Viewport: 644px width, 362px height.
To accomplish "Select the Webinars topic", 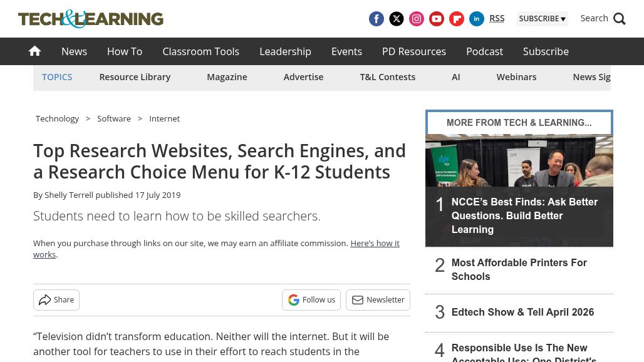I will (x=516, y=76).
